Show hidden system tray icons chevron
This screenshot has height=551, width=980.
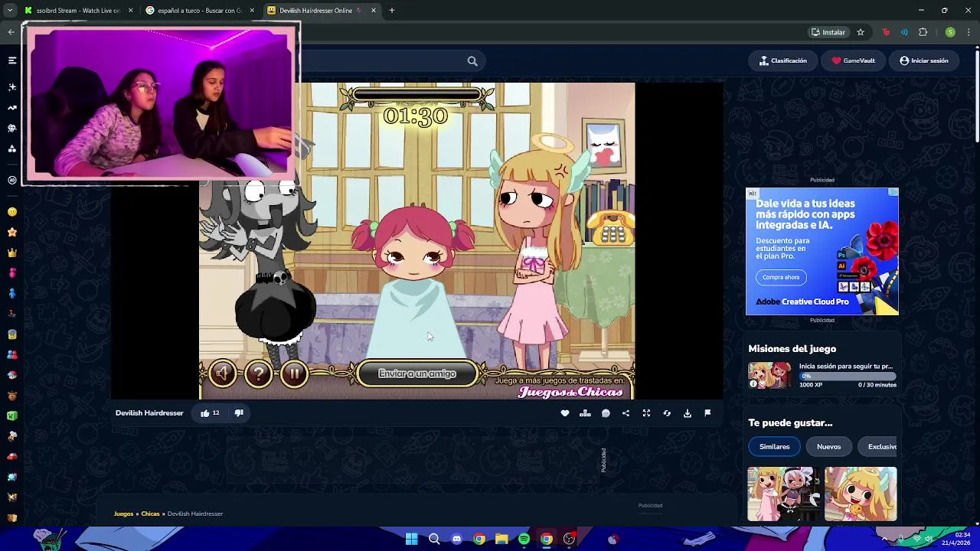884,539
